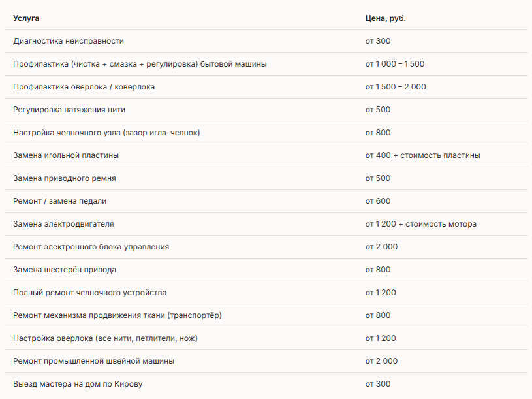Screen dimensions: 532x399
Task: Select 'Замена приводного ремня' row
Action: [267, 178]
